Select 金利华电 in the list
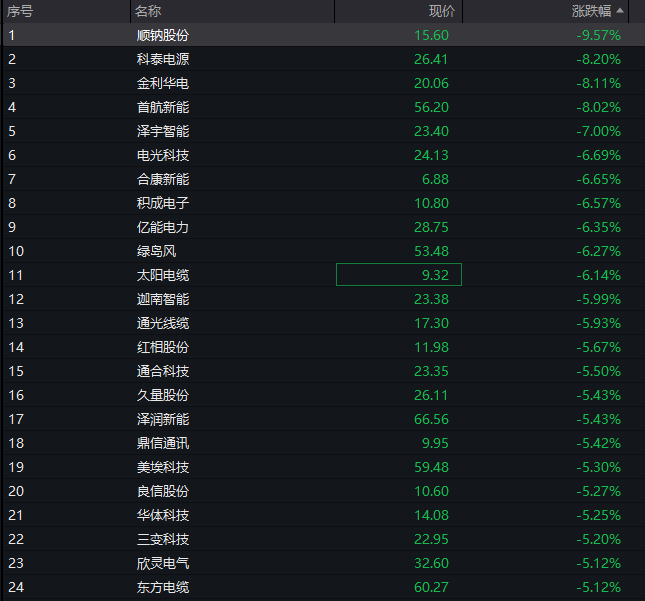 tap(162, 83)
